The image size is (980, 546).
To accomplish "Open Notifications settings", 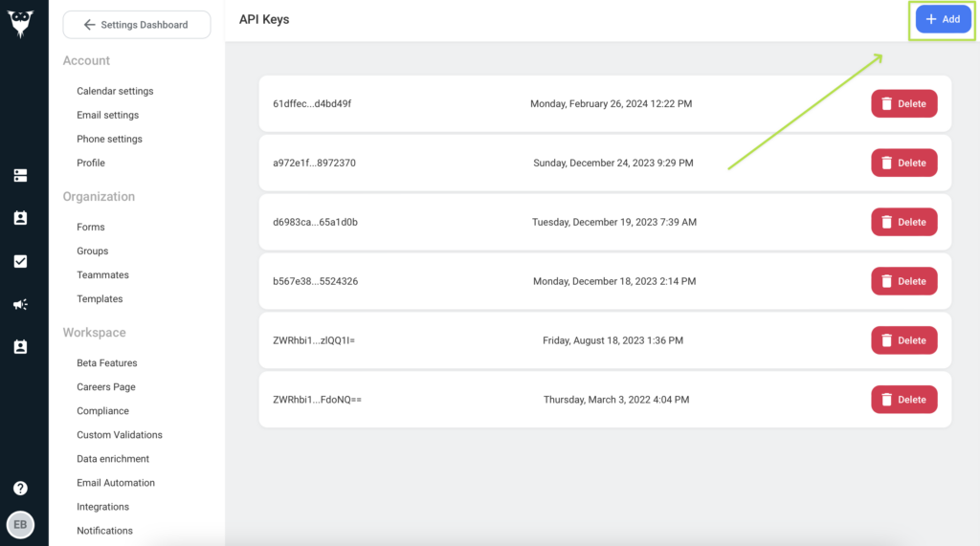I will [x=104, y=531].
